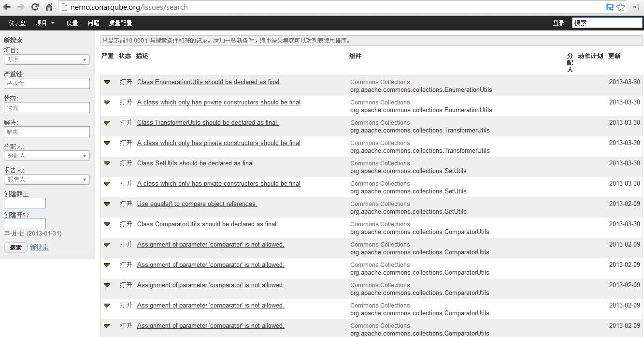Screen dimensions: 644x337
Task: Open the 分配人 assignee dropdown
Action: [47, 156]
